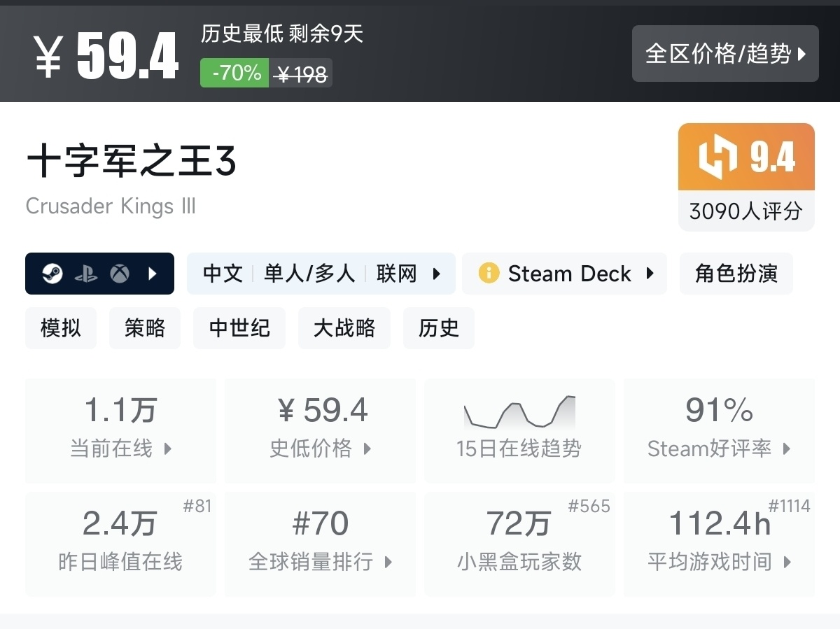Select the 角色扮演 tag
Screen dimensions: 840x629
pyautogui.click(x=736, y=274)
